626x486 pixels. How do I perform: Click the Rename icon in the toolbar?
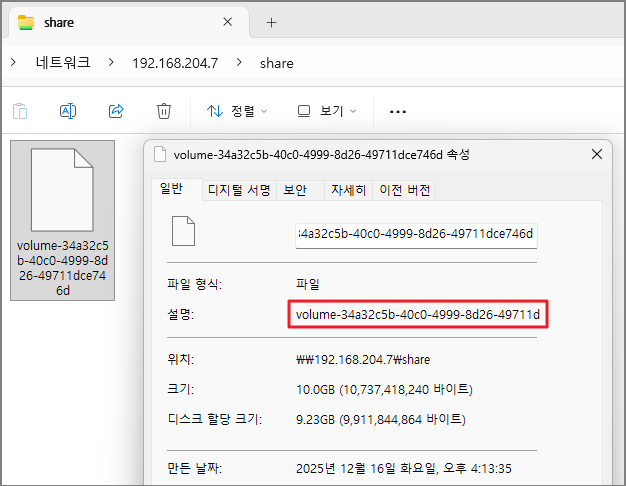(x=68, y=111)
